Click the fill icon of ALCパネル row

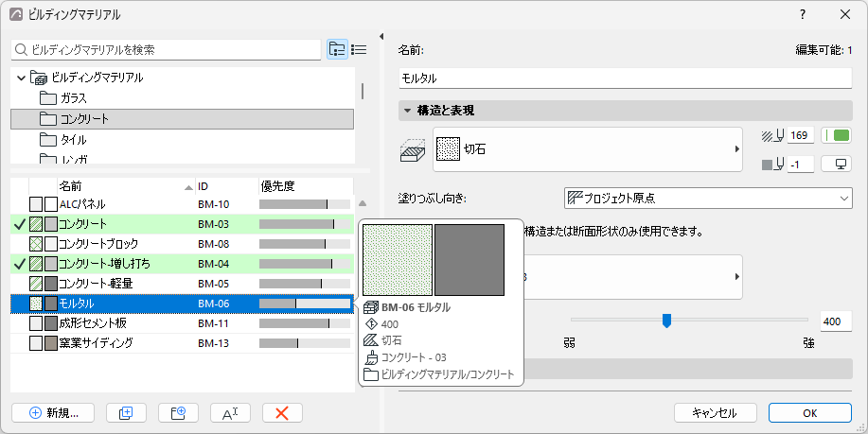coord(36,204)
